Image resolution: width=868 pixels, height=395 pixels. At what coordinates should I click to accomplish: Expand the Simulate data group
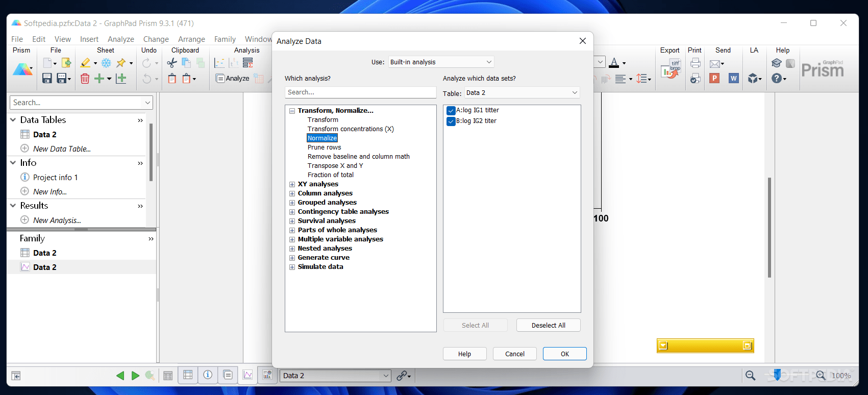coord(292,267)
